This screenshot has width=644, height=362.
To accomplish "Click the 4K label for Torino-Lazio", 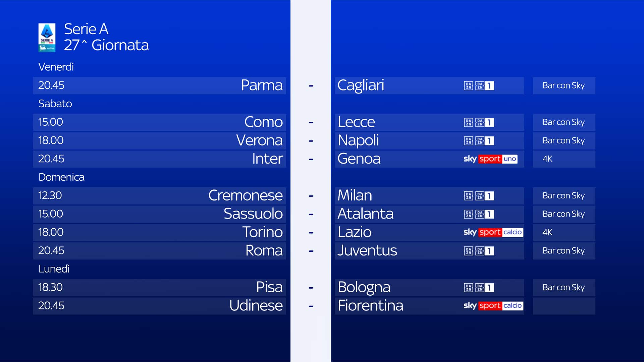I will 547,232.
